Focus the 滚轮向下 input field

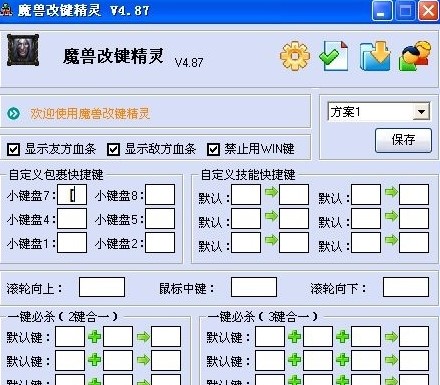click(406, 287)
